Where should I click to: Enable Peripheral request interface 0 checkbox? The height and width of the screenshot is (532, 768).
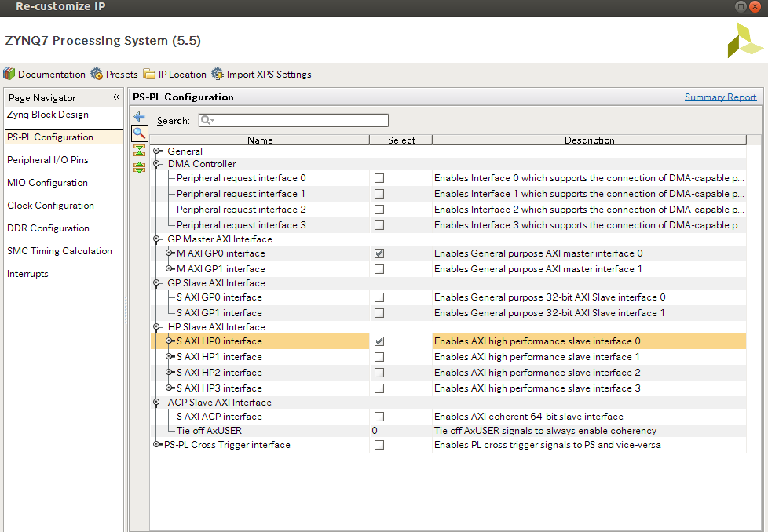point(379,178)
